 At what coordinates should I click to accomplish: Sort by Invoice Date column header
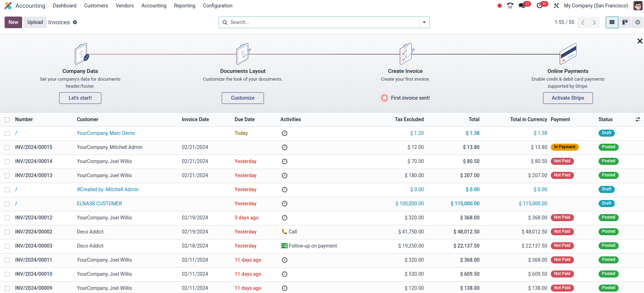pyautogui.click(x=195, y=119)
